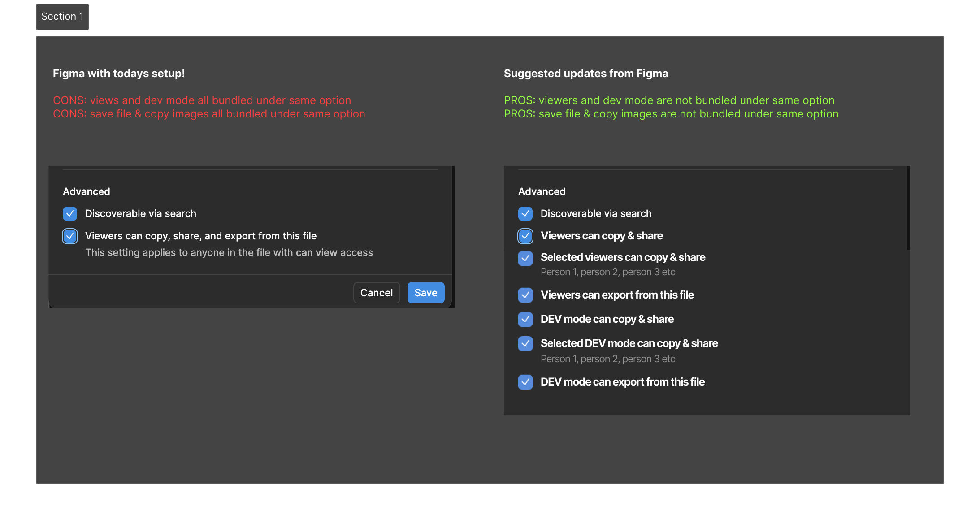Click the right panel scrollbar thumb

909,208
